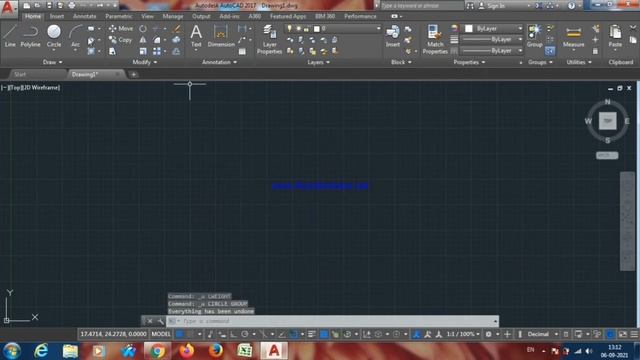Toggle grid display in status bar
Viewport: 640px width, 360px height.
coord(179,334)
